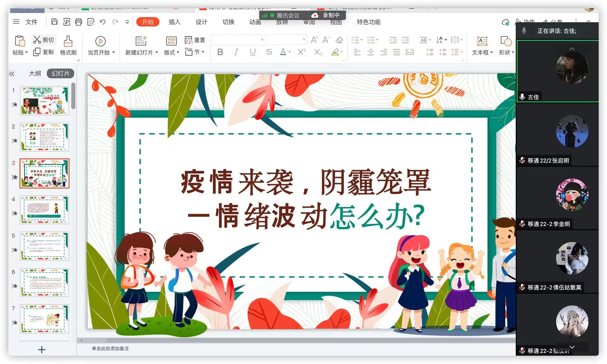Click the clear formatting eraser icon
Viewport: 607px width, 364px height.
point(339,40)
